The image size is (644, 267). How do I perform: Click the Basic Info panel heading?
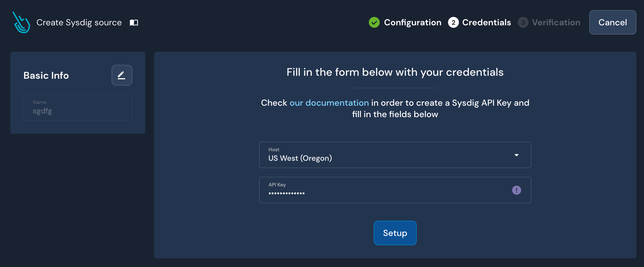pos(46,75)
